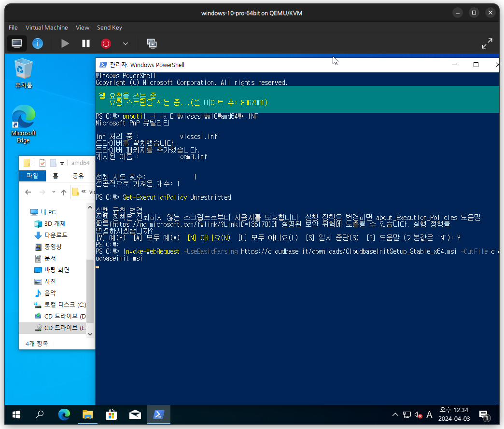Image resolution: width=504 pixels, height=429 pixels.
Task: Switch to PowerShell taskbar button
Action: [x=159, y=415]
